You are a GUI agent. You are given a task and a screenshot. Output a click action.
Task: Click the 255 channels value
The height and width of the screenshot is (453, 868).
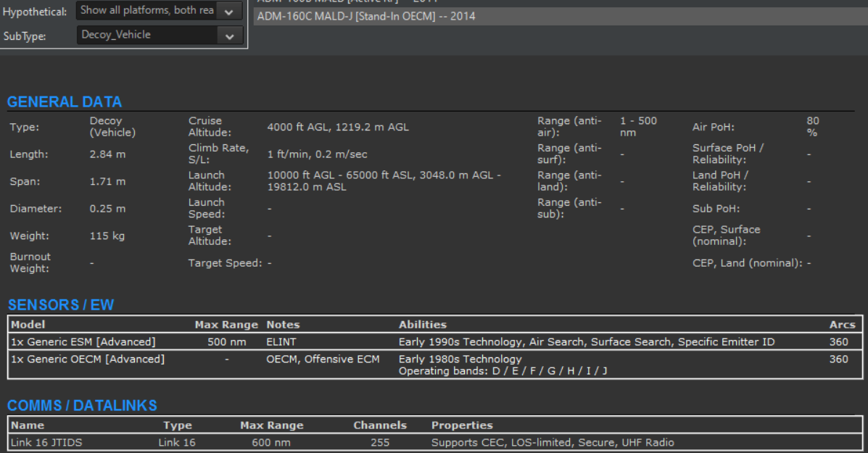[380, 443]
